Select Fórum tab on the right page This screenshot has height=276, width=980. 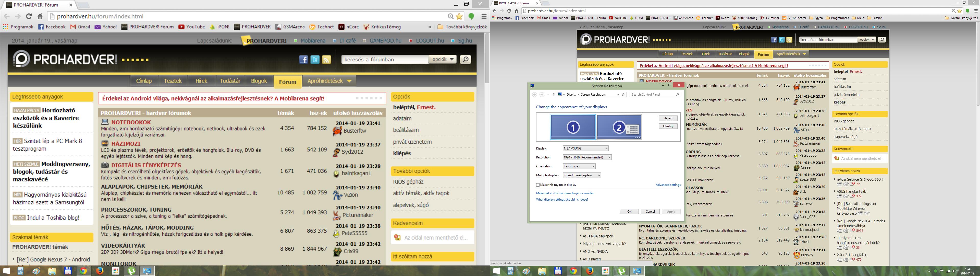pyautogui.click(x=763, y=54)
